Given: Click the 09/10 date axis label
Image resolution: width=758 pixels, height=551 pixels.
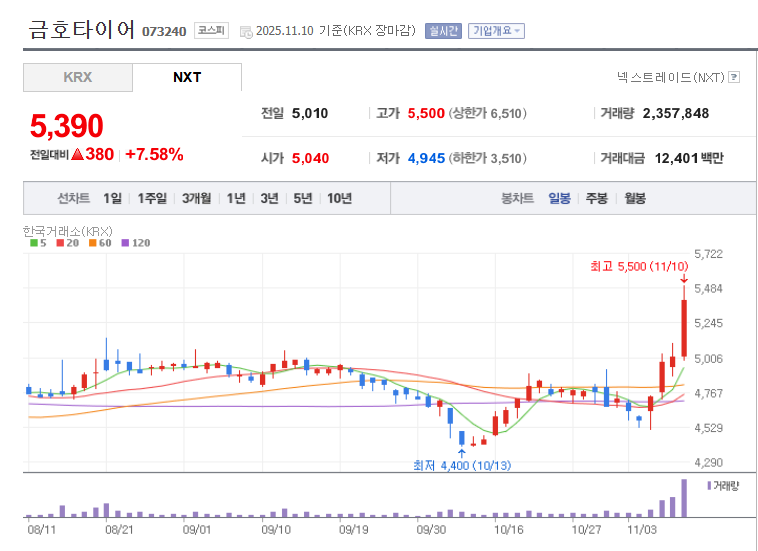Looking at the screenshot, I should click(x=276, y=530).
